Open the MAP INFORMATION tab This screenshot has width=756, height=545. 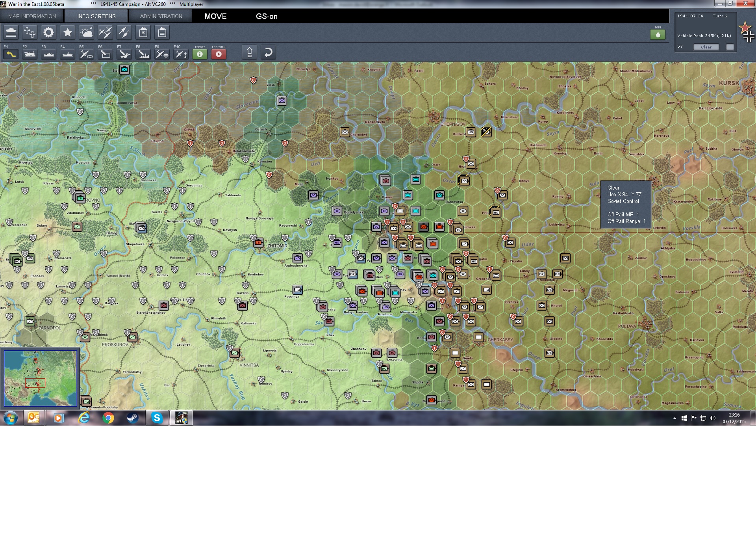(32, 16)
